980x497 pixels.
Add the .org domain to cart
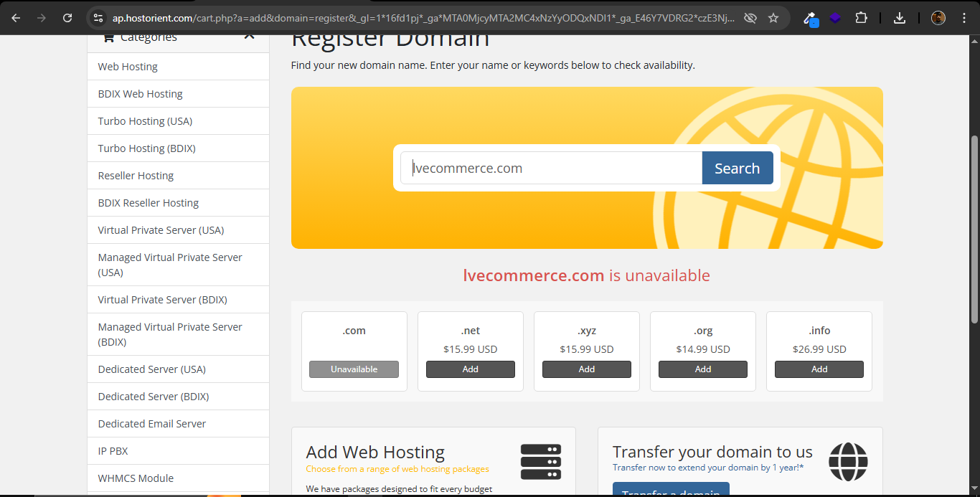[x=702, y=369]
